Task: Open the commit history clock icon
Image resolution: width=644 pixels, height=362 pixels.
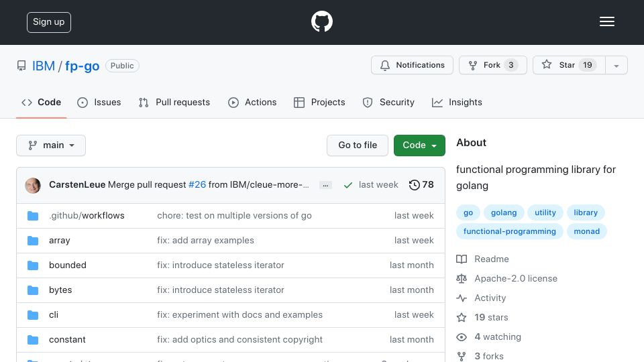Action: pyautogui.click(x=414, y=185)
